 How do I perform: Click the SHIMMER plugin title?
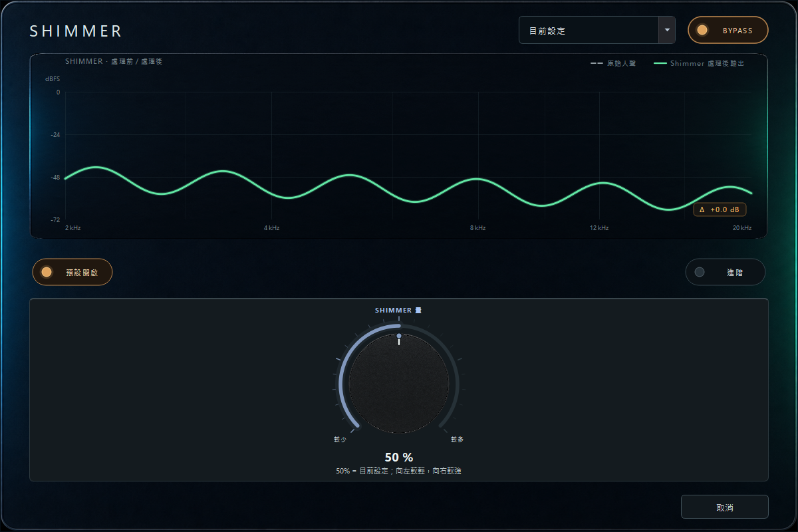76,31
